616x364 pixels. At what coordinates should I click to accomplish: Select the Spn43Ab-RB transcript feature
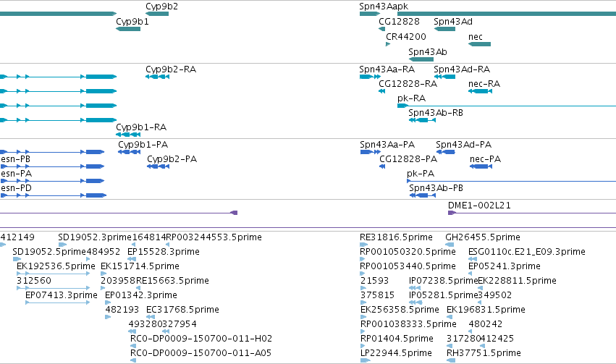(x=422, y=119)
